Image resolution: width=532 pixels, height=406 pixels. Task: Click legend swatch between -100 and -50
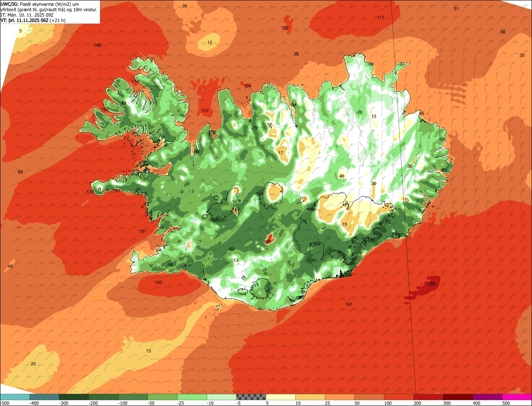click(x=133, y=397)
